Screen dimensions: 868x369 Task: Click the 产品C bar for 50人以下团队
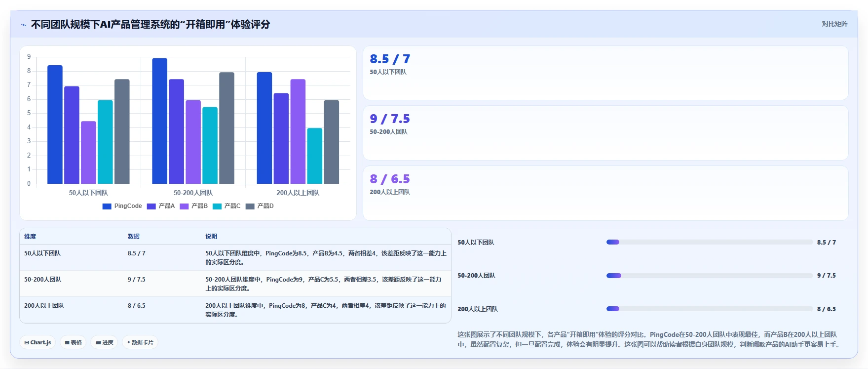point(105,142)
